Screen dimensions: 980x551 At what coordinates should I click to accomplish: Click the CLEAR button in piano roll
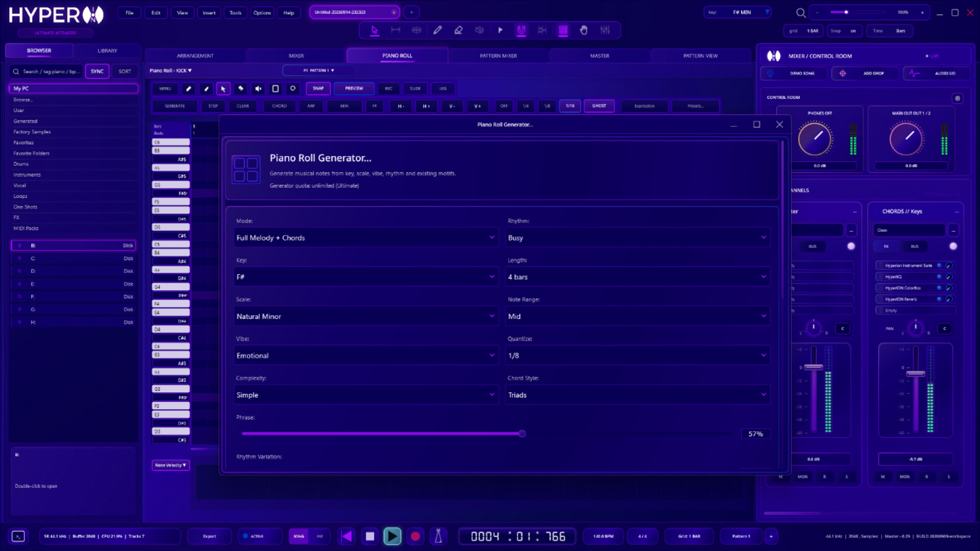(243, 106)
